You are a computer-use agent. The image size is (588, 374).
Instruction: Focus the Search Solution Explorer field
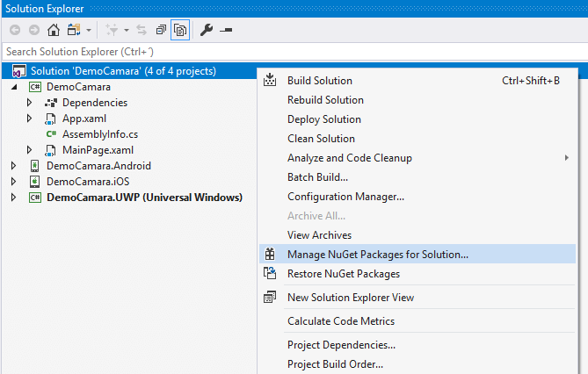click(x=295, y=52)
